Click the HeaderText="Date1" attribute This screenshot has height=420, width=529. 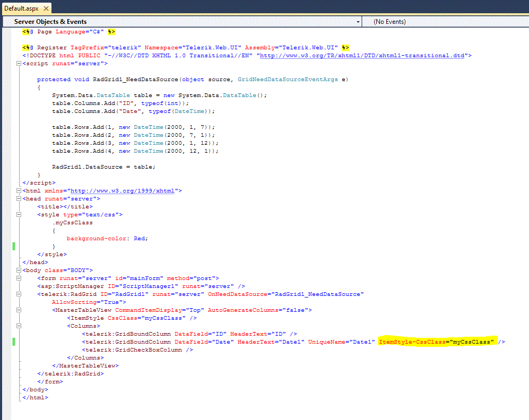click(x=271, y=342)
